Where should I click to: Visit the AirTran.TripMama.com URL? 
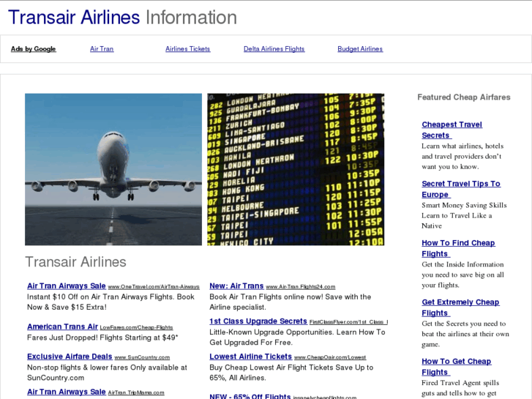click(x=136, y=392)
